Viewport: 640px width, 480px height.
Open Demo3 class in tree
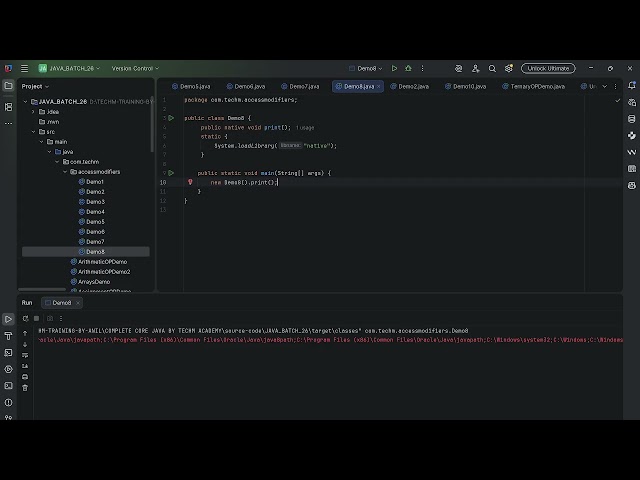click(91, 202)
